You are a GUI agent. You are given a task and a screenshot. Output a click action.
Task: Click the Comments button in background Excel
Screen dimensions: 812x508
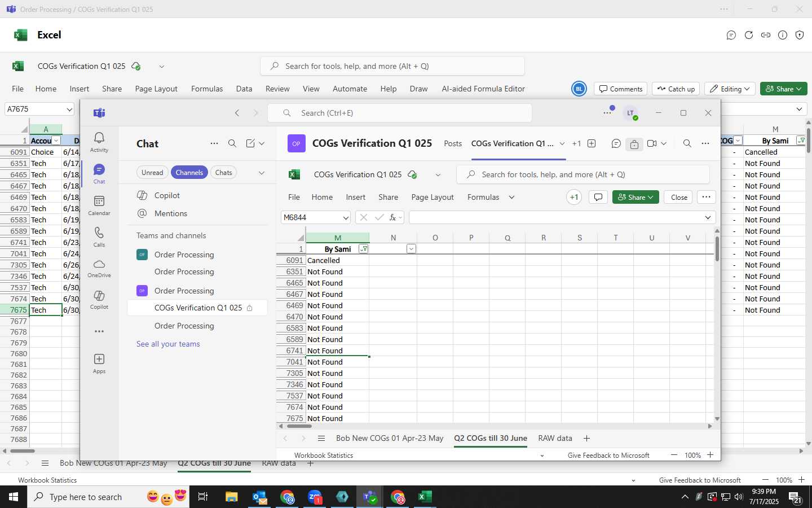click(621, 89)
